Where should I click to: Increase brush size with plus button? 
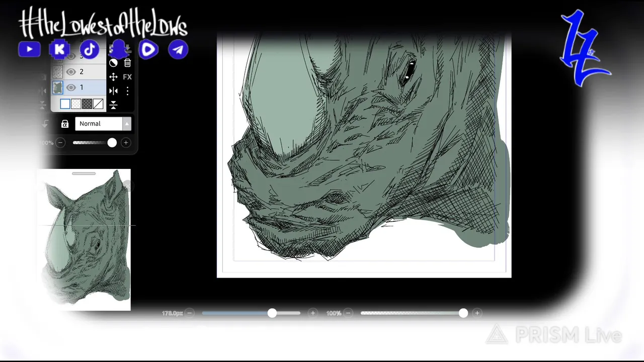(313, 313)
